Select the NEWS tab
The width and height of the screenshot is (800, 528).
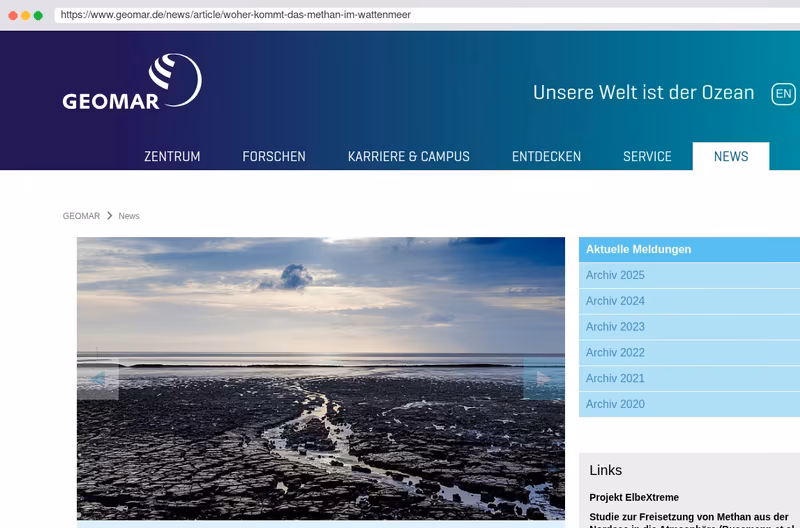pyautogui.click(x=731, y=156)
